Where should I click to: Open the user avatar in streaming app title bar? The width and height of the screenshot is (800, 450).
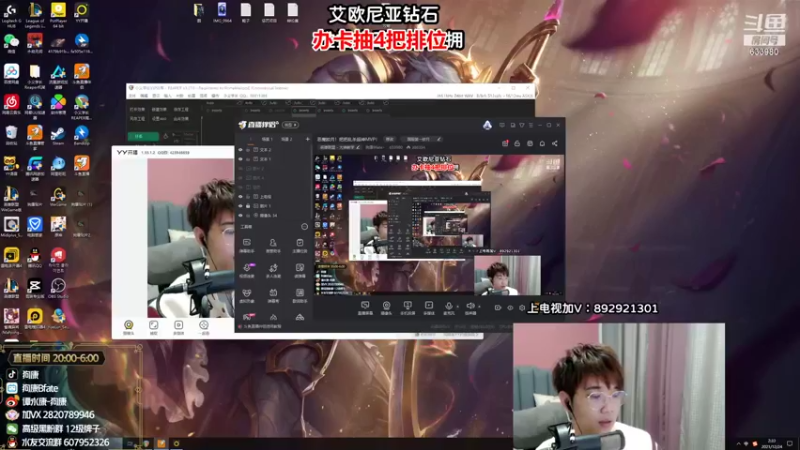pyautogui.click(x=487, y=125)
